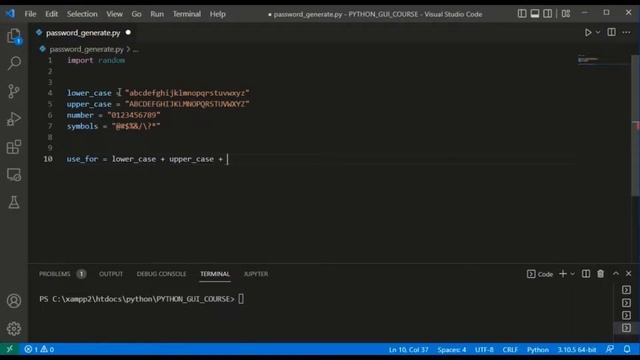Open Accounts menu in activity bar
Image resolution: width=640 pixels, height=360 pixels.
pyautogui.click(x=14, y=301)
